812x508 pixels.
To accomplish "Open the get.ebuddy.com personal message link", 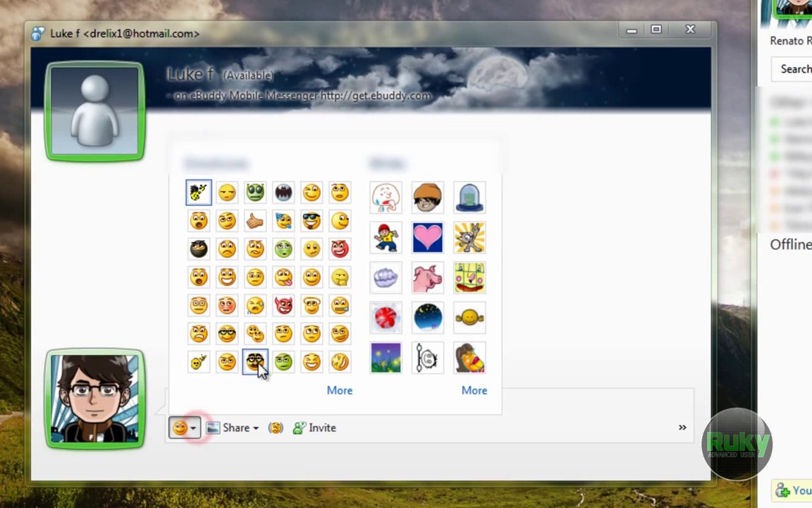I will 376,95.
